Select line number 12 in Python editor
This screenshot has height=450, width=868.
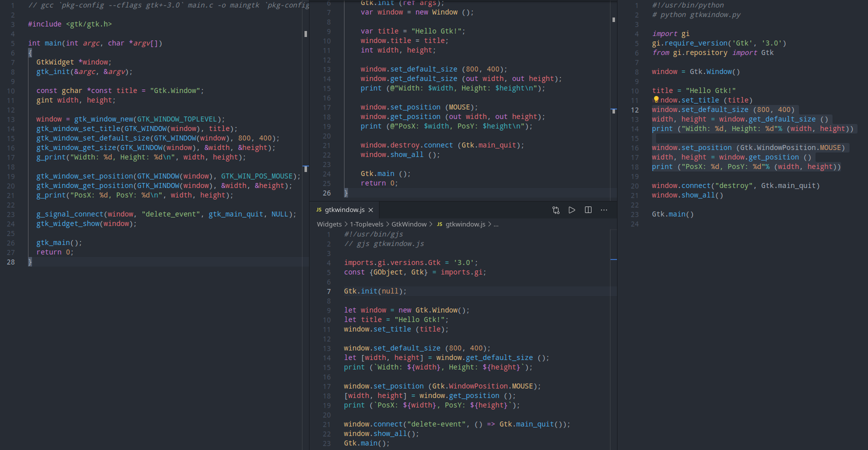click(x=635, y=110)
